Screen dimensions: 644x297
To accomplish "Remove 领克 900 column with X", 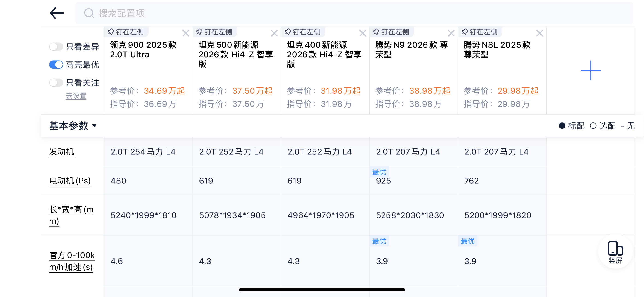I will (x=186, y=33).
